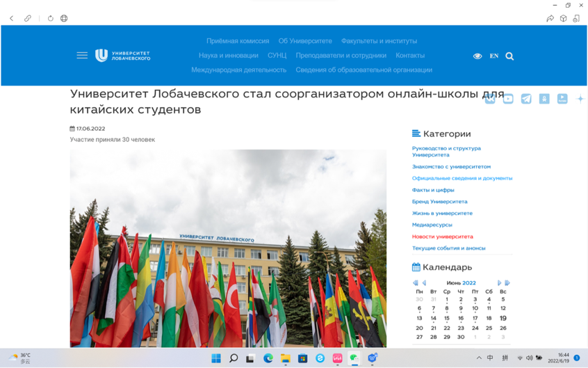
Task: Open the YouTube channel icon
Action: [508, 99]
